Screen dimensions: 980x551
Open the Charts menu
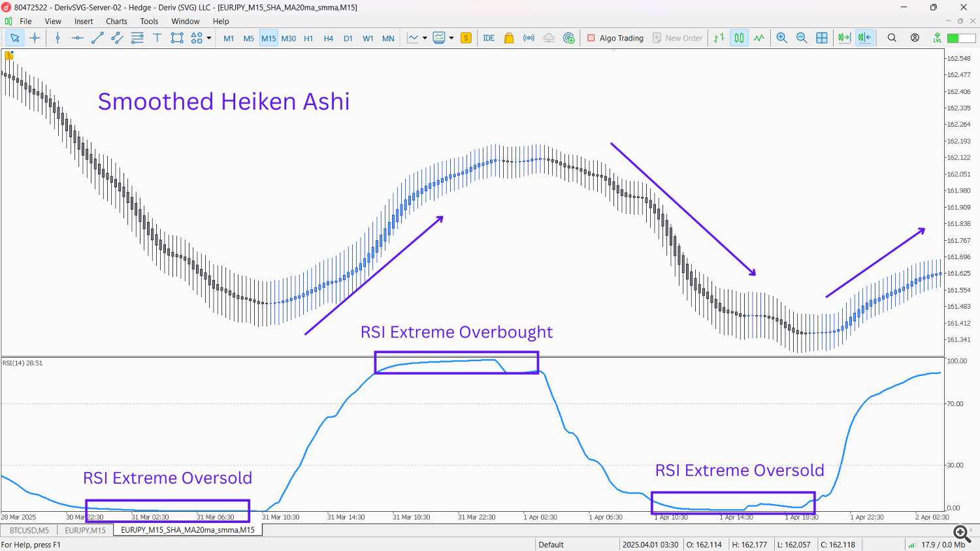tap(116, 21)
